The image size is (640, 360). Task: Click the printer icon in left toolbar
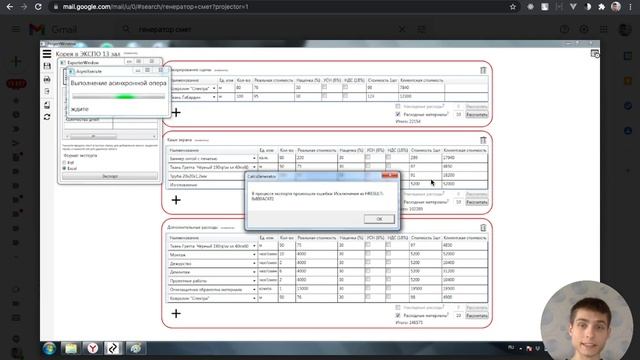[47, 79]
